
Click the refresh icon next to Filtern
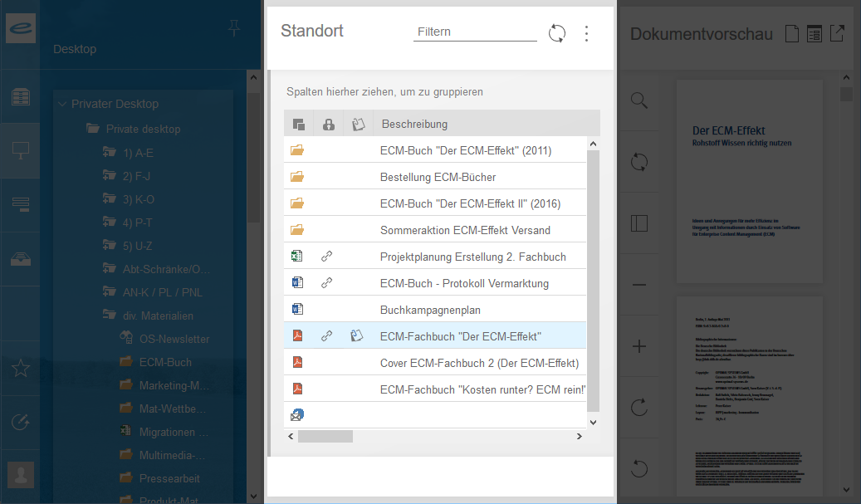point(556,33)
